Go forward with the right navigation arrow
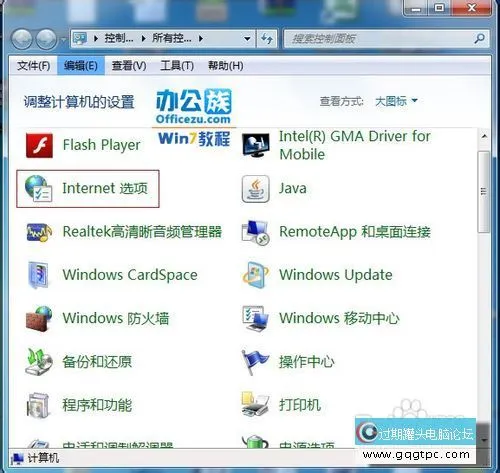Viewport: 500px width, 473px height. pyautogui.click(x=46, y=39)
